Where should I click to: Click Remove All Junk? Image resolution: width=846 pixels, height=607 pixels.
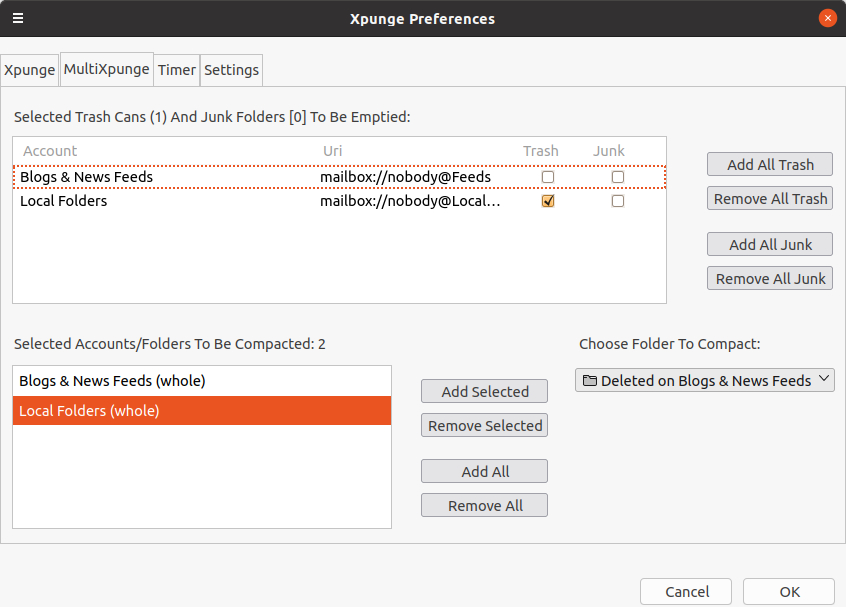(770, 278)
